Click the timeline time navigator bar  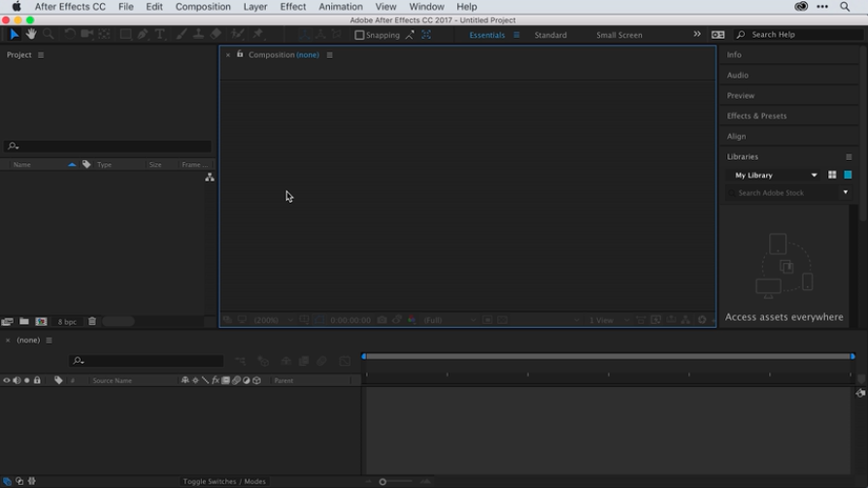[x=609, y=356]
